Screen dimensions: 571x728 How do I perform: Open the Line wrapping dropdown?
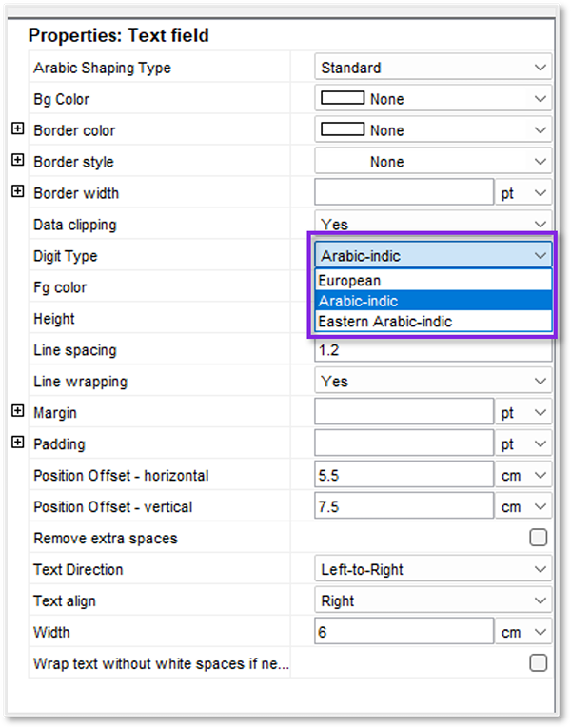click(x=433, y=382)
